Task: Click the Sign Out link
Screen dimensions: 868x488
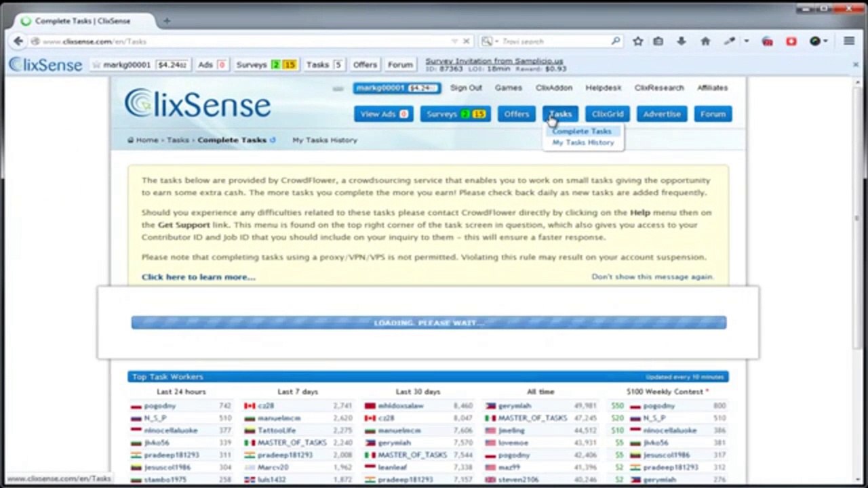Action: coord(466,88)
